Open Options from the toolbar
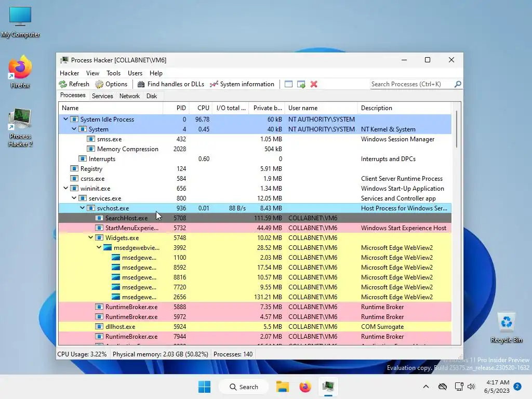Image resolution: width=532 pixels, height=399 pixels. (111, 84)
